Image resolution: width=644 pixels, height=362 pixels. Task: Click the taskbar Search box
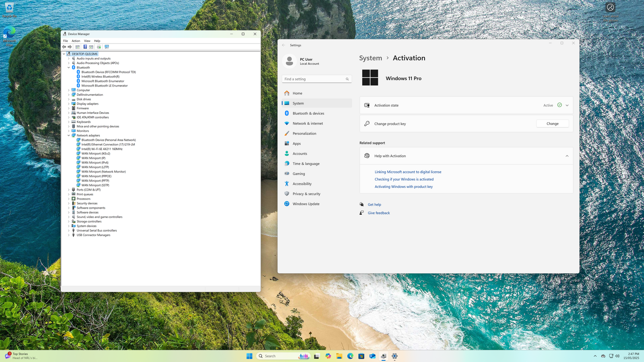click(284, 356)
